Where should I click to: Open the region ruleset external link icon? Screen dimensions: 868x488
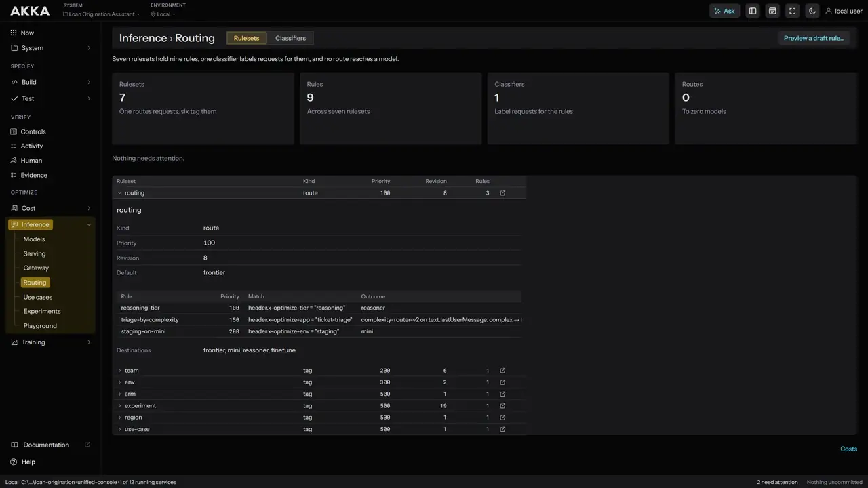pyautogui.click(x=502, y=418)
